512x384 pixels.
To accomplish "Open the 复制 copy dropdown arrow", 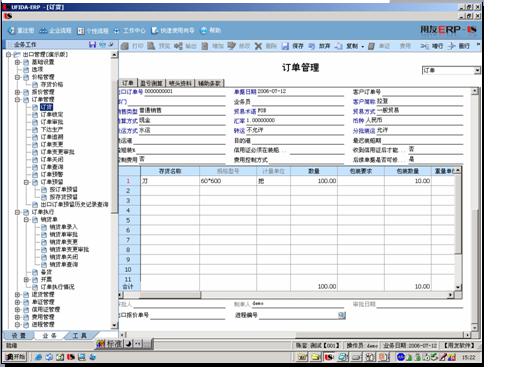I will coord(363,47).
